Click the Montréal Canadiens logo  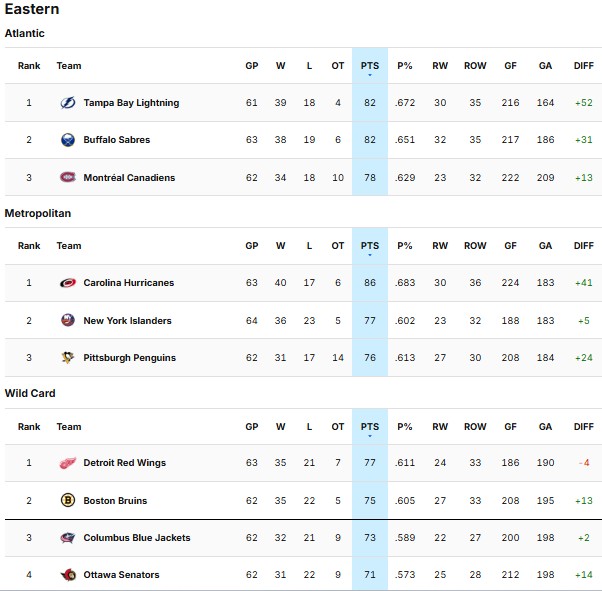pyautogui.click(x=68, y=178)
